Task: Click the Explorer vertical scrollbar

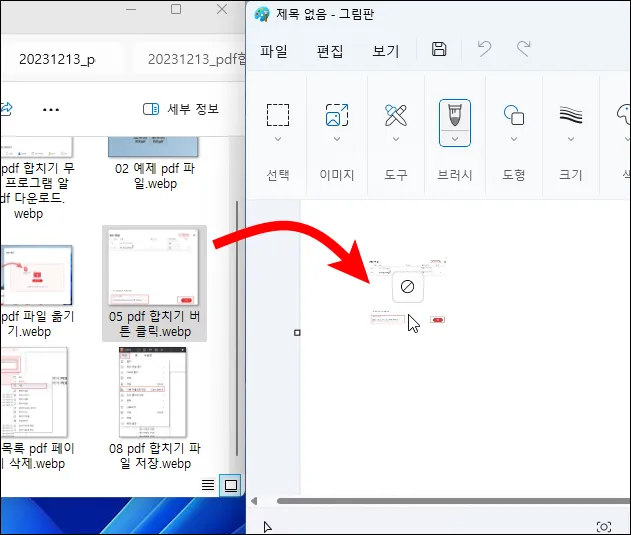Action: [237, 328]
